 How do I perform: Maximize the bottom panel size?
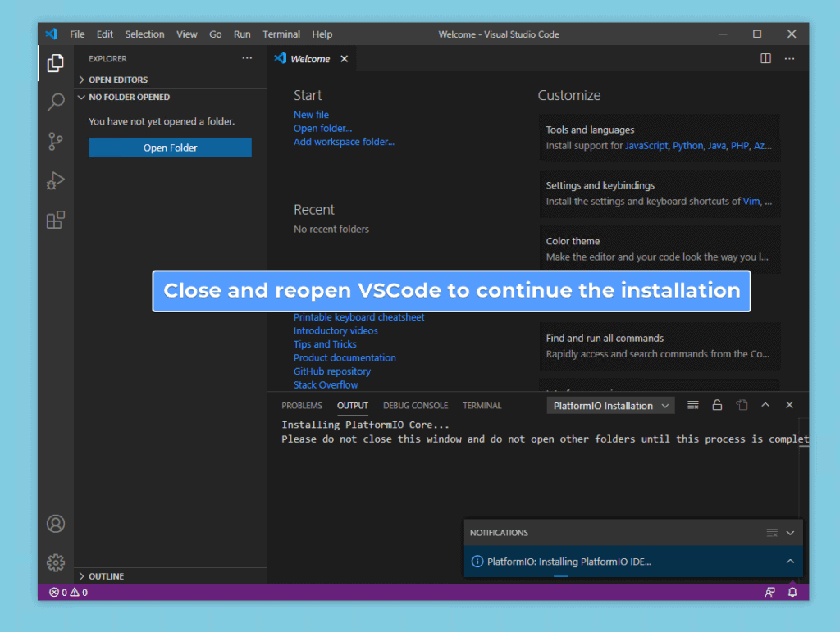point(765,405)
